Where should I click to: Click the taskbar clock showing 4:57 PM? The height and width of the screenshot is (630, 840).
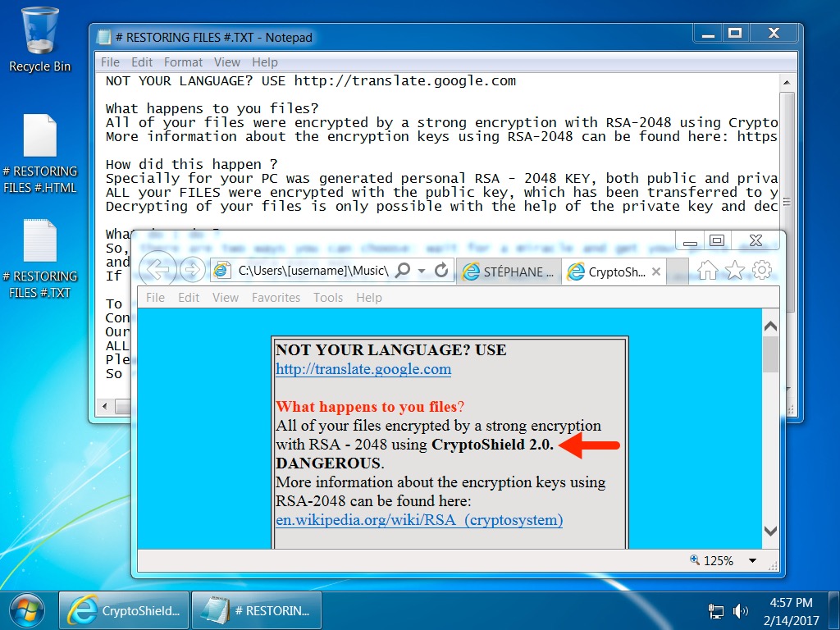[x=792, y=603]
